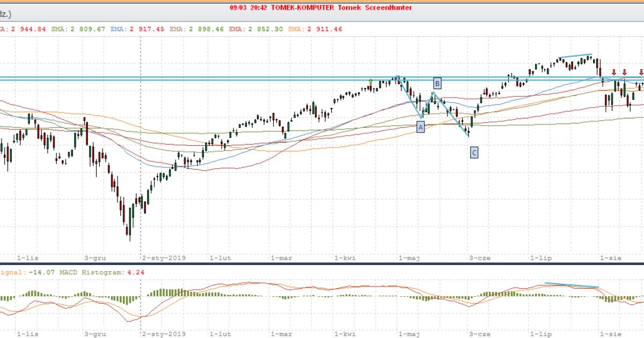
Task: Click the B-to-C leg of the ABC pattern
Action: pos(451,115)
